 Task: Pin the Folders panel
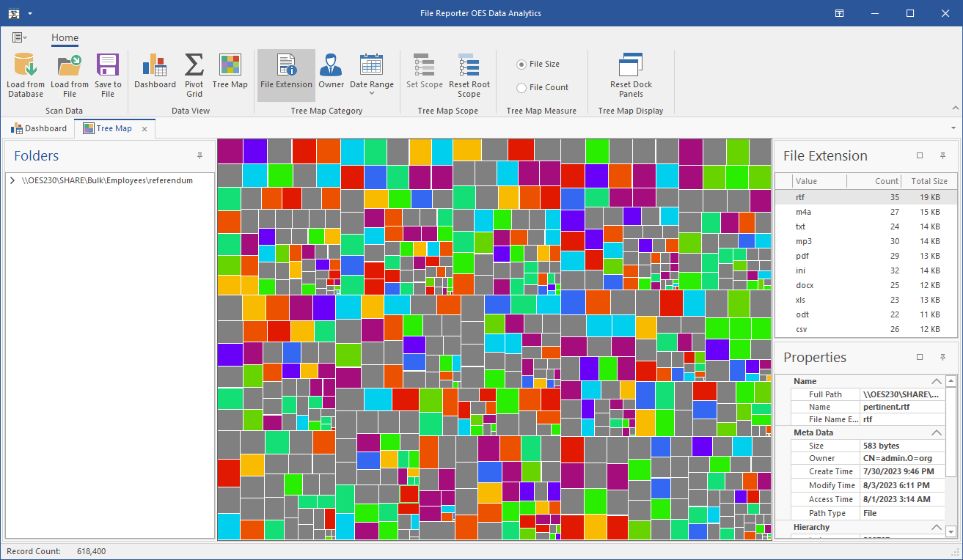click(199, 156)
